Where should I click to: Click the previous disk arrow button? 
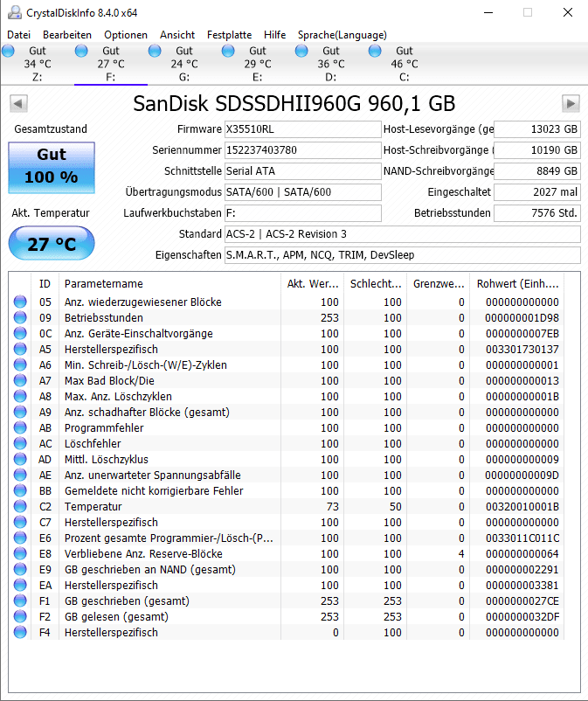[17, 104]
